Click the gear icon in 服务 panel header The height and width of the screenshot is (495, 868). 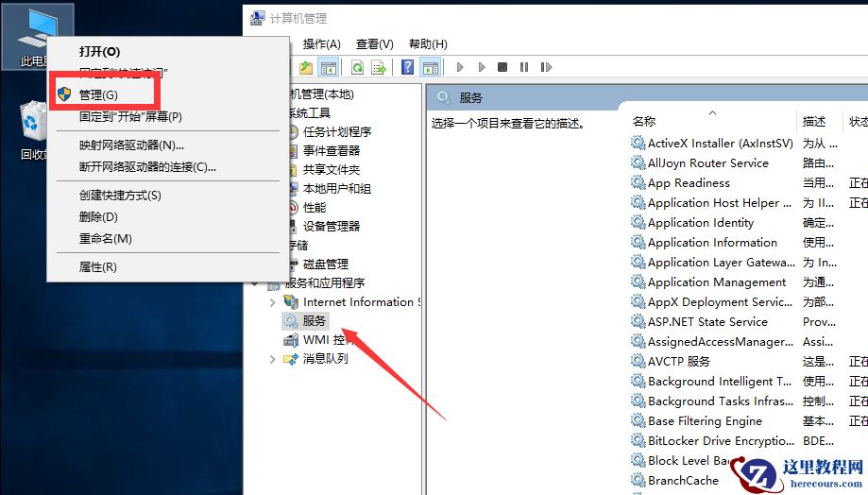(x=444, y=98)
